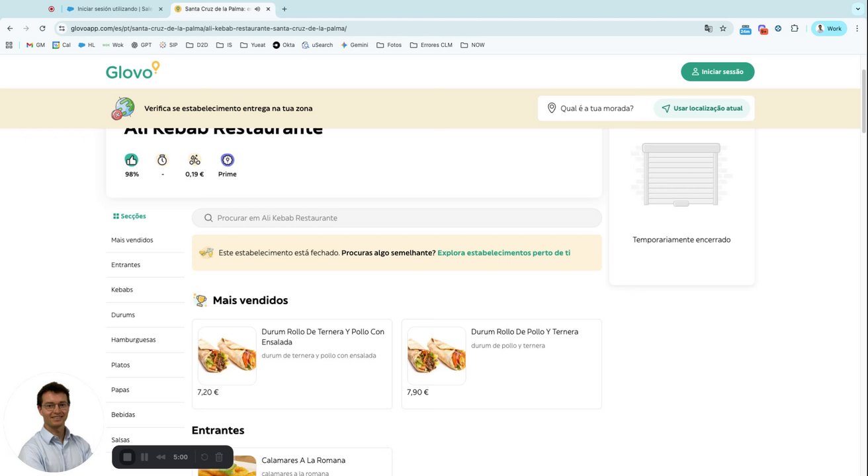
Task: Open 'Explora estabelecimentos perto de ti' link
Action: (x=503, y=253)
